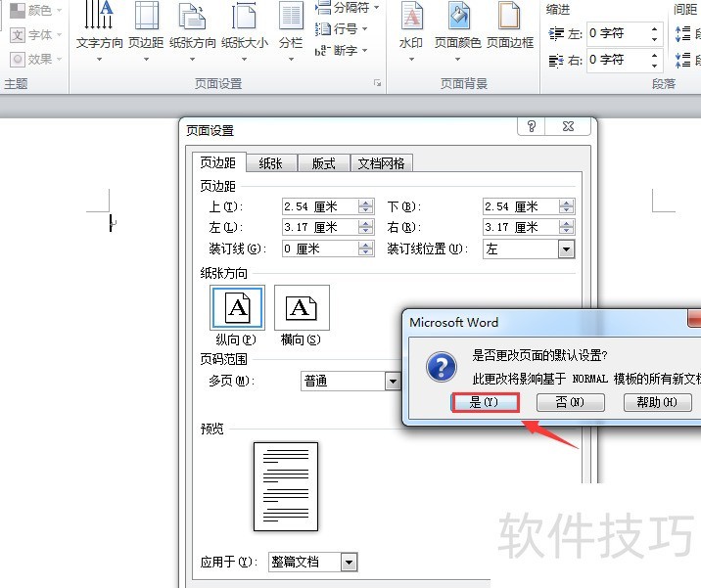Image resolution: width=701 pixels, height=588 pixels.
Task: Select the 页边距 tab in Page Setup
Action: [x=218, y=162]
